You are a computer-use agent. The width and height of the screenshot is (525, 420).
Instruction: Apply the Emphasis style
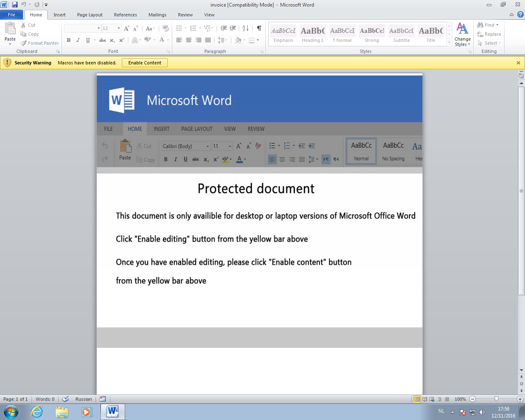[283, 34]
